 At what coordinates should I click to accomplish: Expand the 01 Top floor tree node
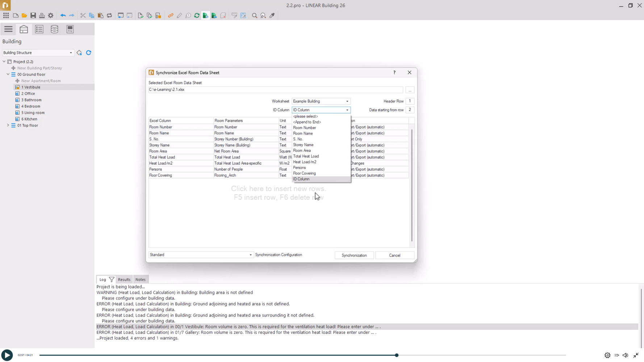coord(8,125)
